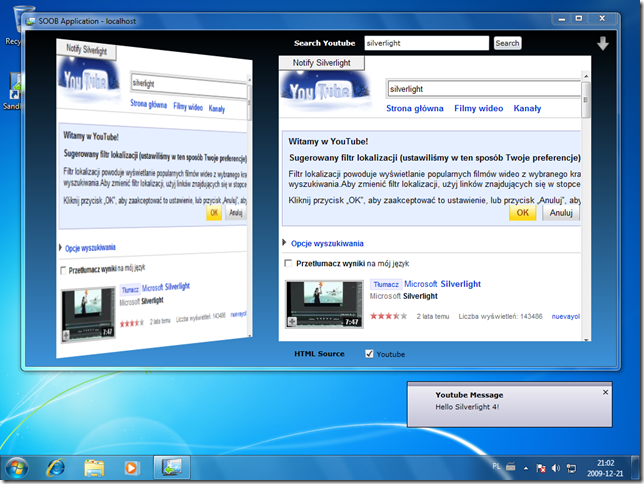The width and height of the screenshot is (644, 484).
Task: Open Filmy wideo link in right panel
Action: tap(478, 108)
